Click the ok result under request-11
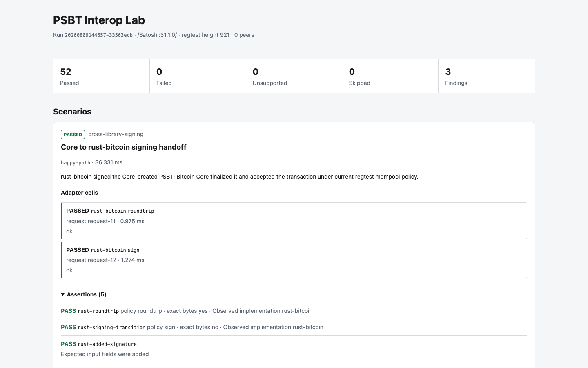 tap(69, 231)
